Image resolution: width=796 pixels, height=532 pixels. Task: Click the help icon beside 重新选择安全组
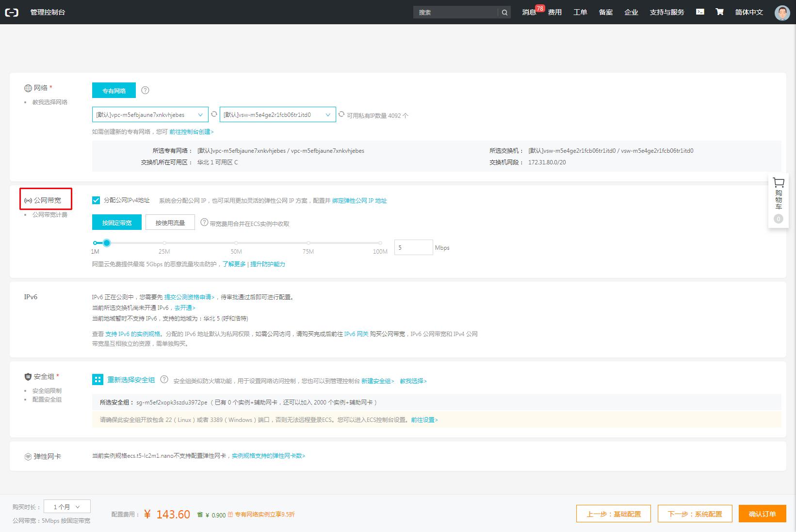164,380
